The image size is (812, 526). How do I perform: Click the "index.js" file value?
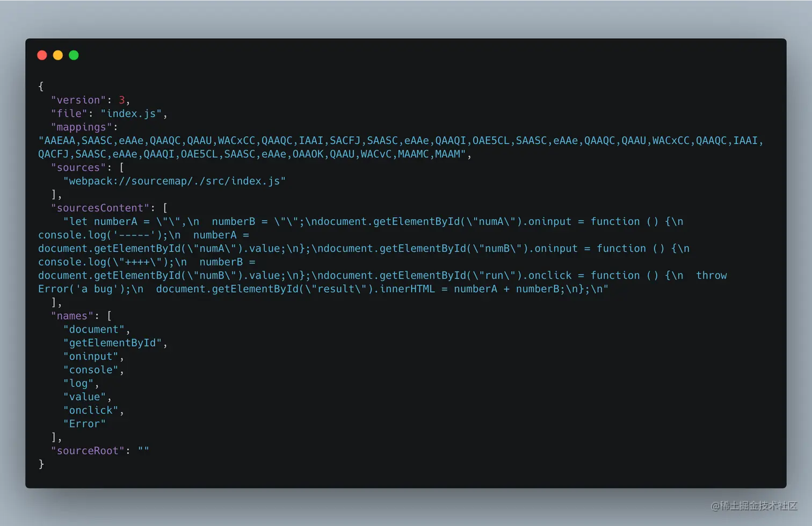(x=131, y=113)
